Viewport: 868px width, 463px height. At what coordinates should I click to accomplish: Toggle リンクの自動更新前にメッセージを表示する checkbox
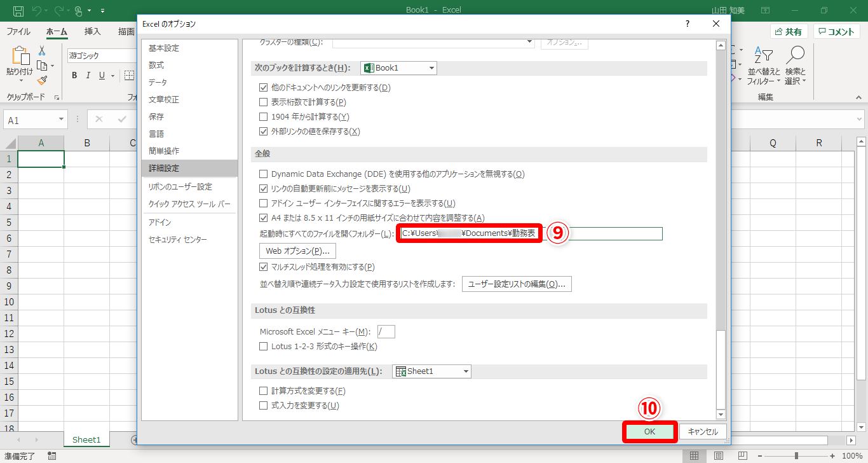click(x=264, y=188)
